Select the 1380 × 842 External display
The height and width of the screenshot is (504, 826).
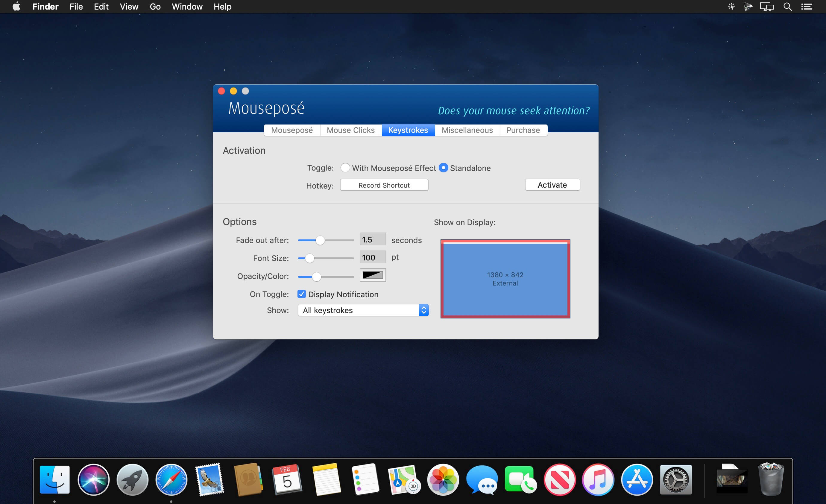[x=505, y=279]
